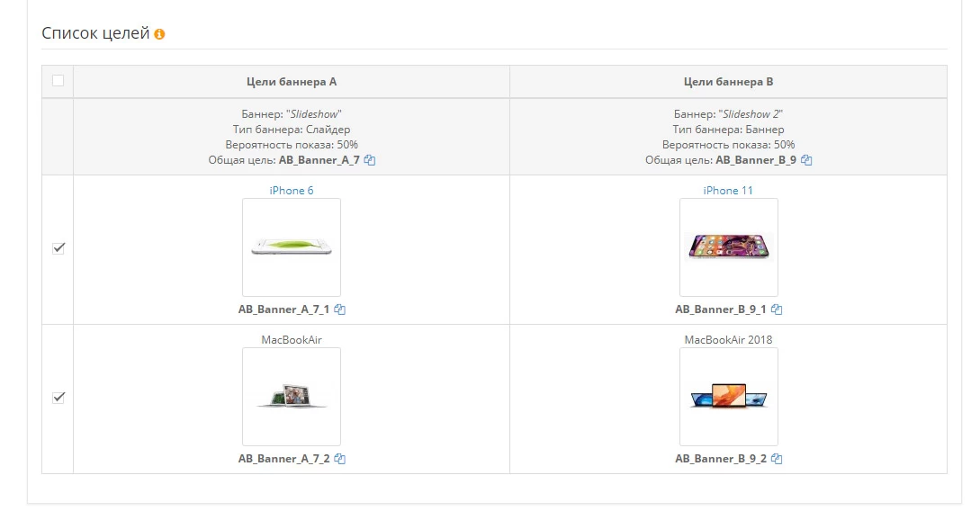
Task: Click the Цели баннера A column header
Action: 292,82
